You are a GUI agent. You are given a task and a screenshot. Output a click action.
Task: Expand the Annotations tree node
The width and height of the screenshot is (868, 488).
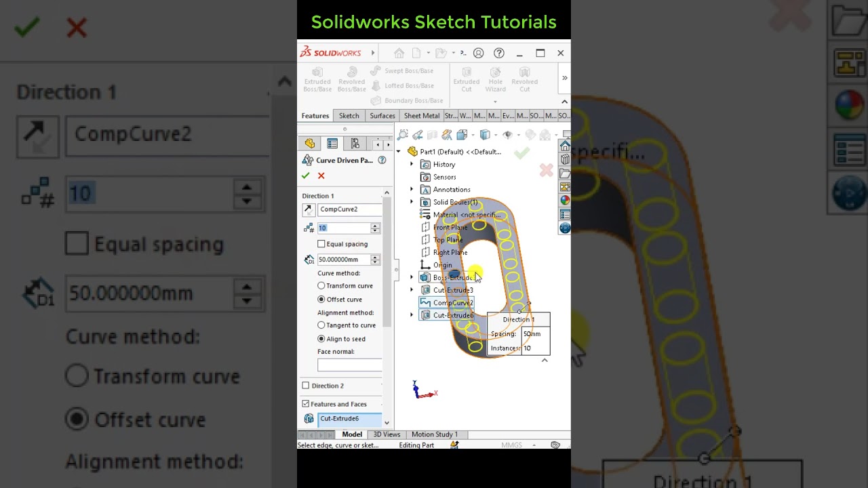(x=412, y=190)
